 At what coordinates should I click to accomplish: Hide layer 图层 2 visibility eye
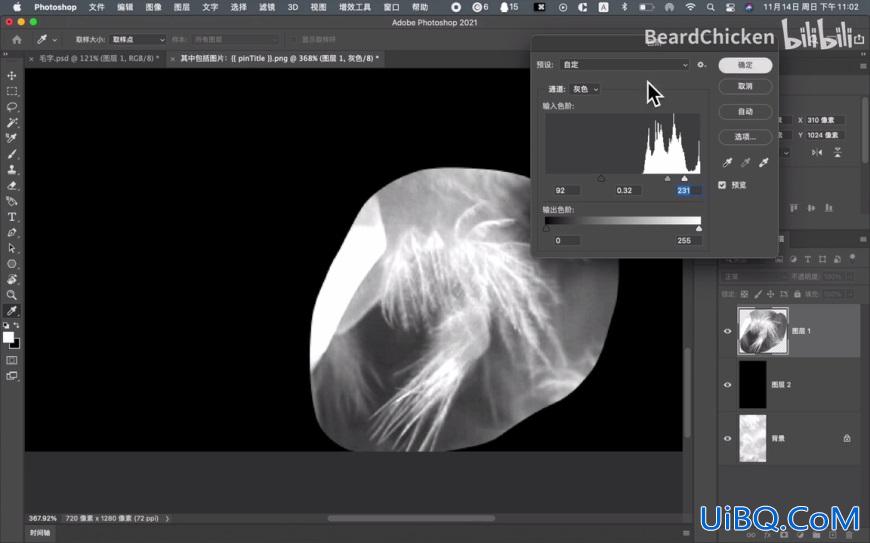[x=727, y=384]
